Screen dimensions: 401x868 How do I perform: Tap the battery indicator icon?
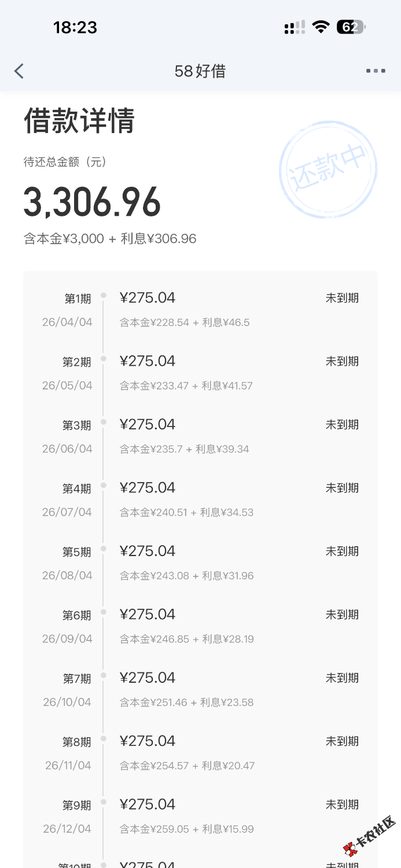(x=351, y=27)
